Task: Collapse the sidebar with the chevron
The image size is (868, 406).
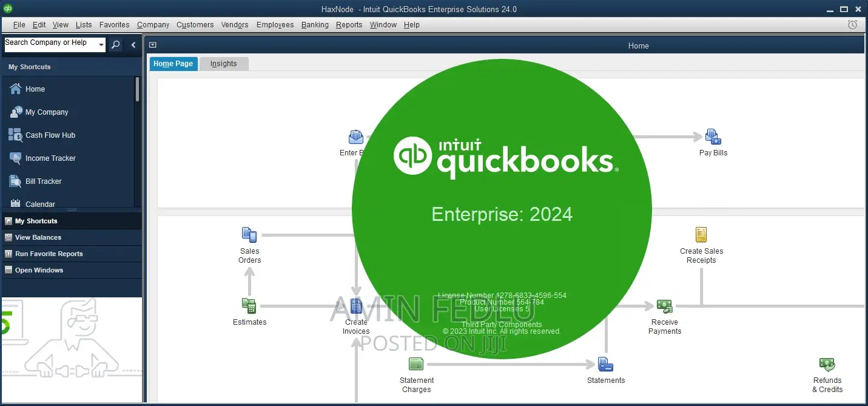Action: pyautogui.click(x=133, y=44)
